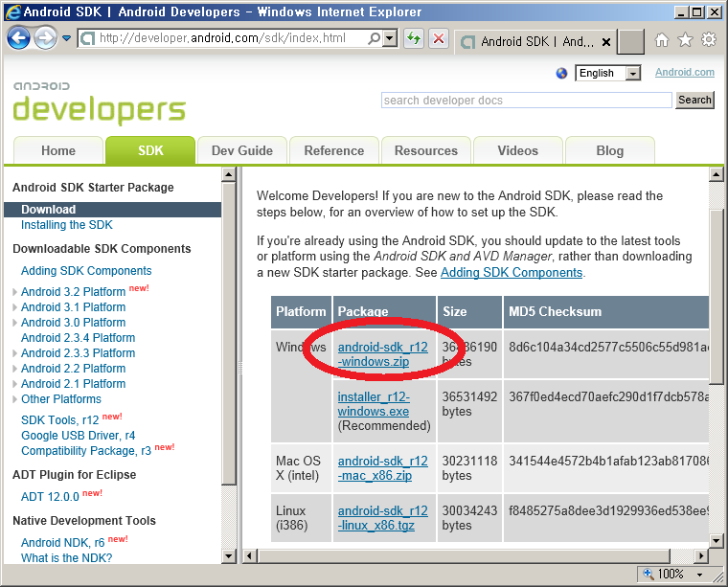The image size is (728, 587).
Task: Click the horizontal scroll right arrow
Action: click(x=700, y=555)
